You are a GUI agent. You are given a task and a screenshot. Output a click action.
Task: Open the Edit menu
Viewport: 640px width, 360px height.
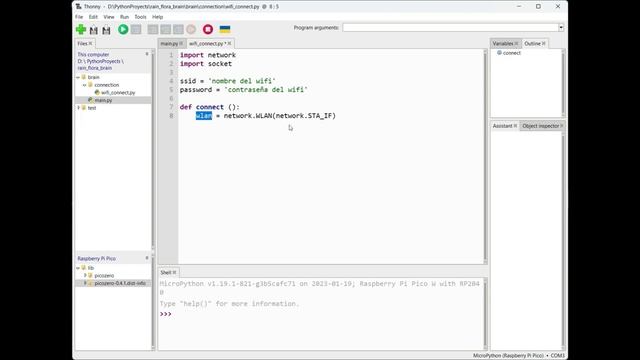pos(93,17)
